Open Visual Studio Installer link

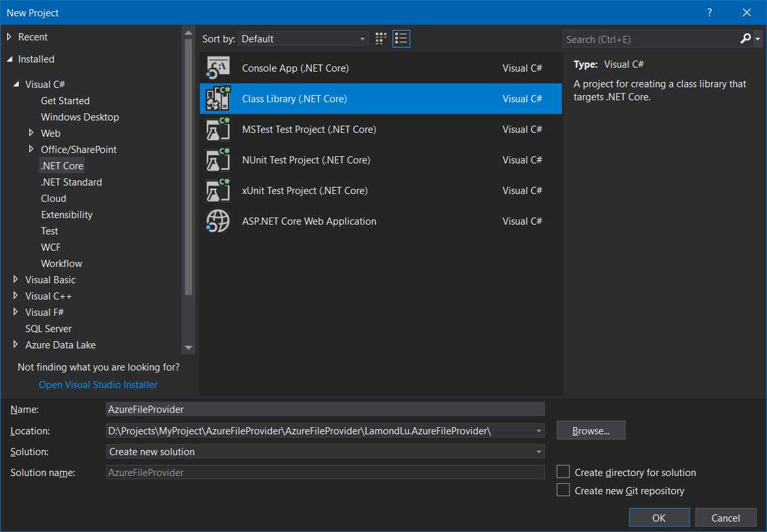click(x=98, y=385)
